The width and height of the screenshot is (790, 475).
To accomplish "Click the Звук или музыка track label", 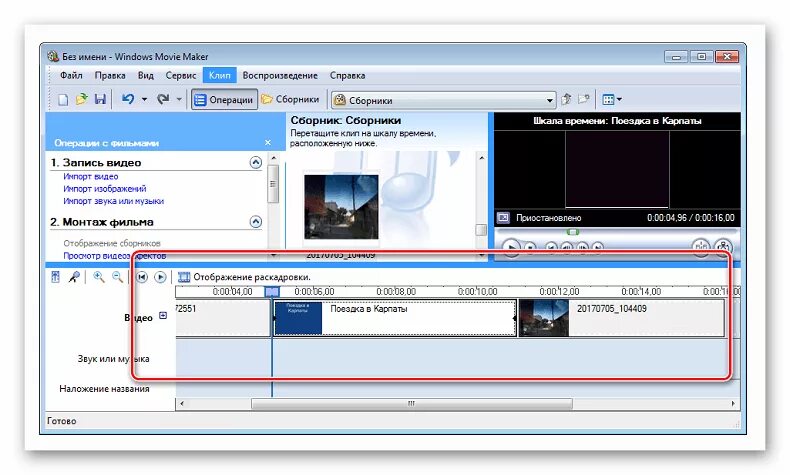I will click(113, 359).
